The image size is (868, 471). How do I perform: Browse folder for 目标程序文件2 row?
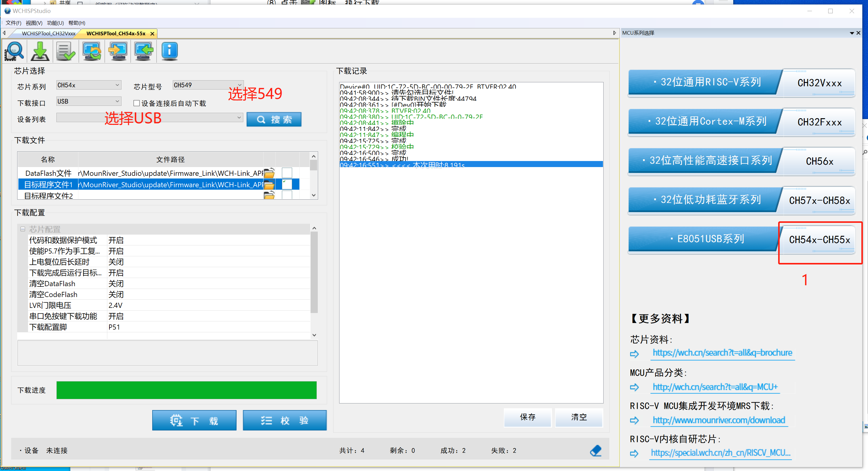(269, 195)
